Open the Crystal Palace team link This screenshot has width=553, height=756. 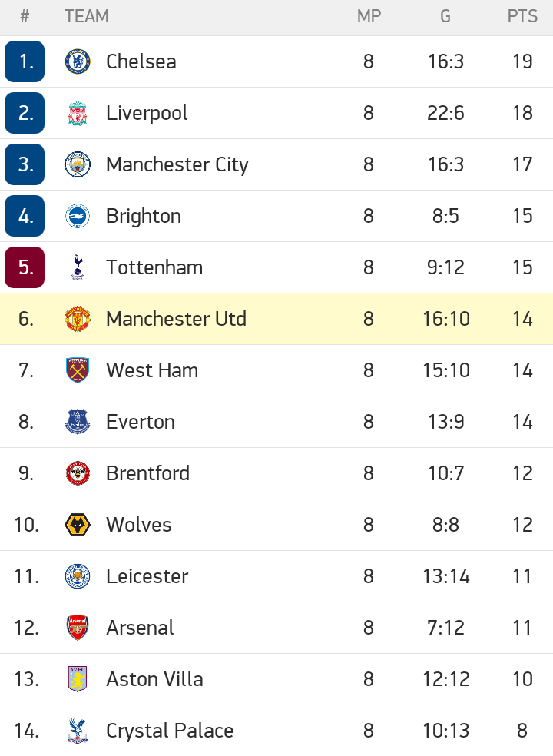[170, 731]
